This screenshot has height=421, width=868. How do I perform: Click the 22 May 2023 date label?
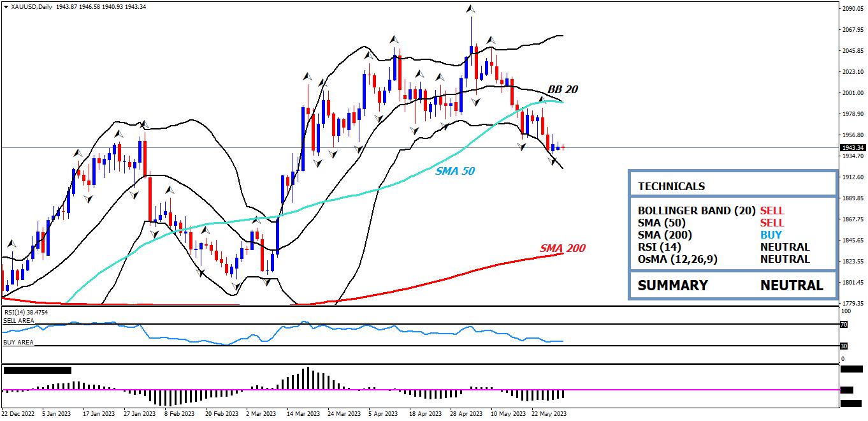[x=547, y=414]
